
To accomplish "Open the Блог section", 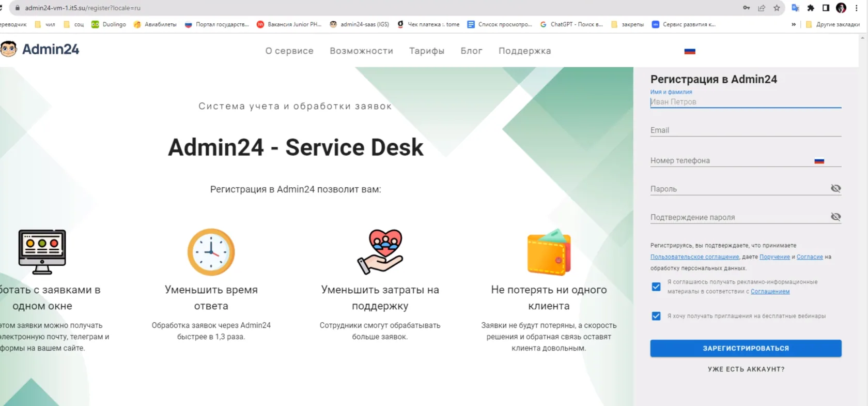I will 472,51.
